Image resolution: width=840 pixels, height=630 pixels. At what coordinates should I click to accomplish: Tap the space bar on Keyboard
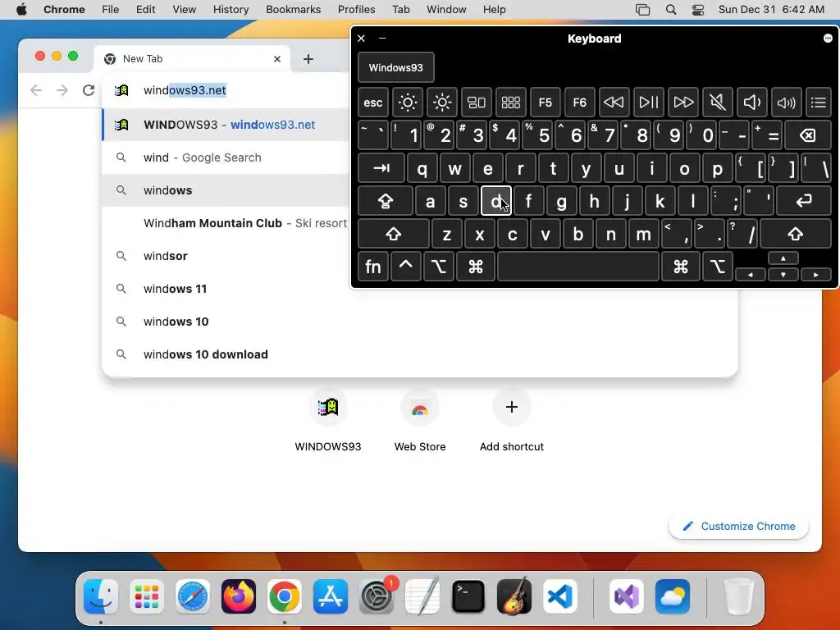(x=578, y=267)
